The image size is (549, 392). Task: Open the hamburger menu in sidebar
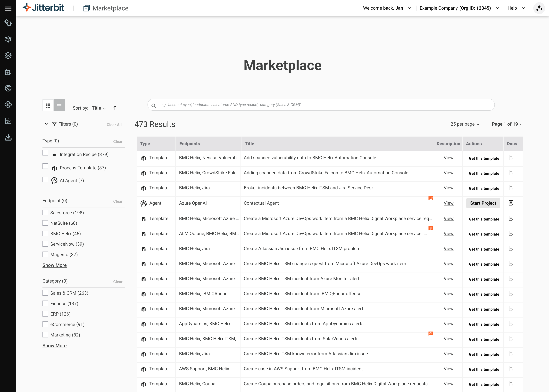coord(8,9)
